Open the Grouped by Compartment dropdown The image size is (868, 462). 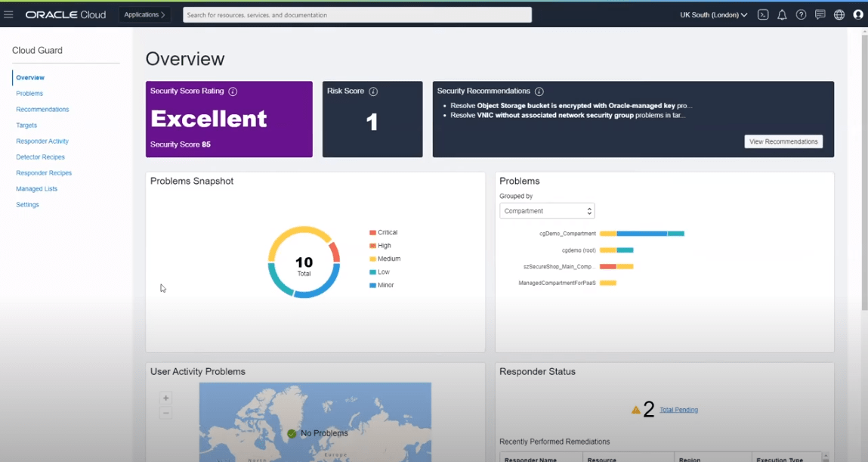547,211
